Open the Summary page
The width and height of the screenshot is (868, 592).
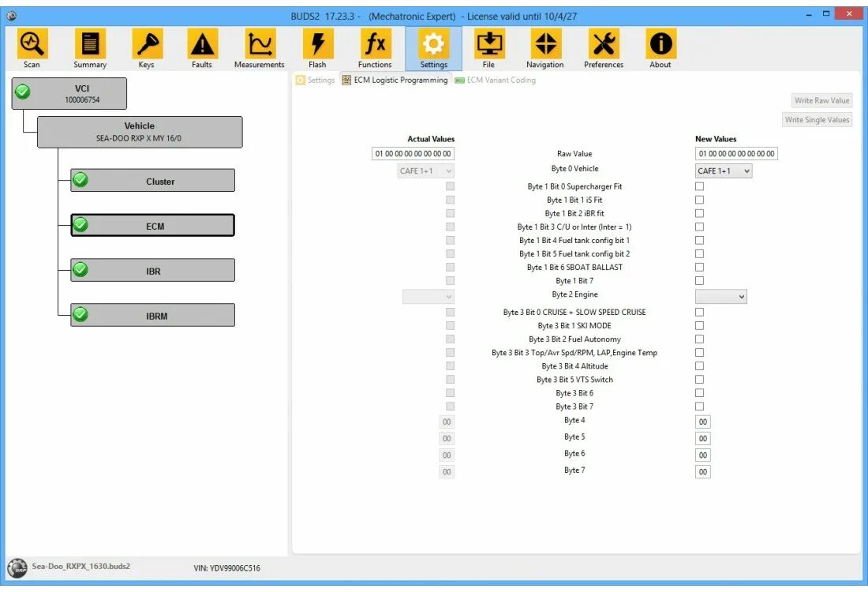pyautogui.click(x=90, y=49)
